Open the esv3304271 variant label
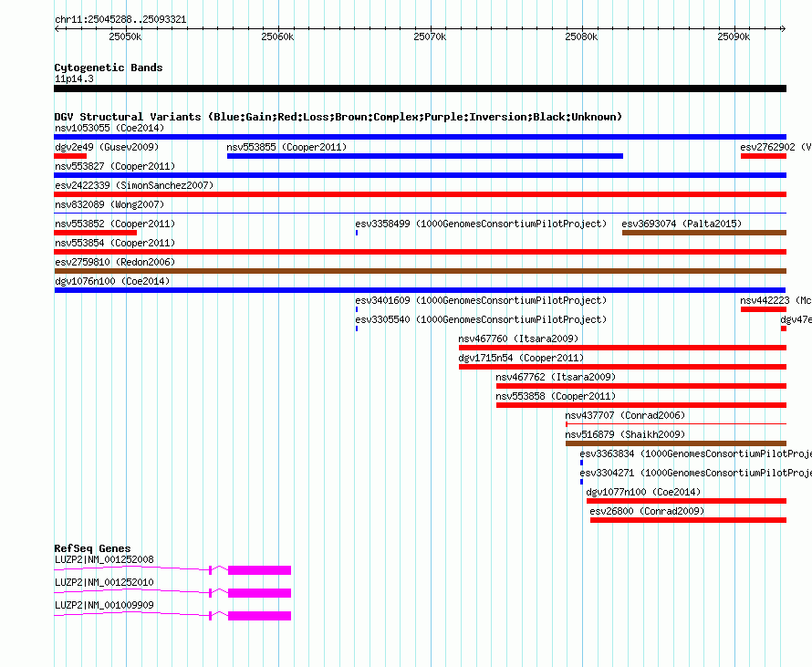This screenshot has width=812, height=667. click(695, 473)
